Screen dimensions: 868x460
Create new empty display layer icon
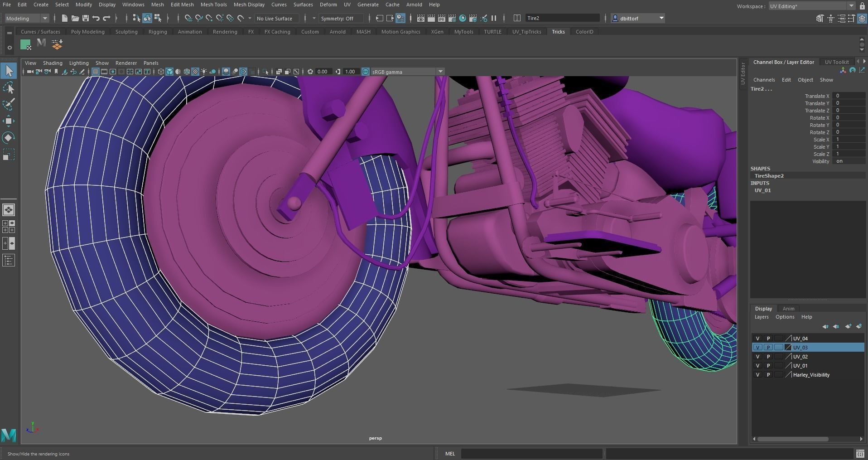[x=848, y=326]
